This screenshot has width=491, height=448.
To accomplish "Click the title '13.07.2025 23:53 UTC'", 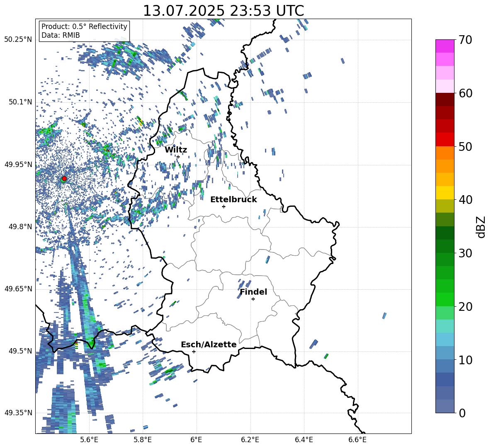I will click(x=223, y=11).
